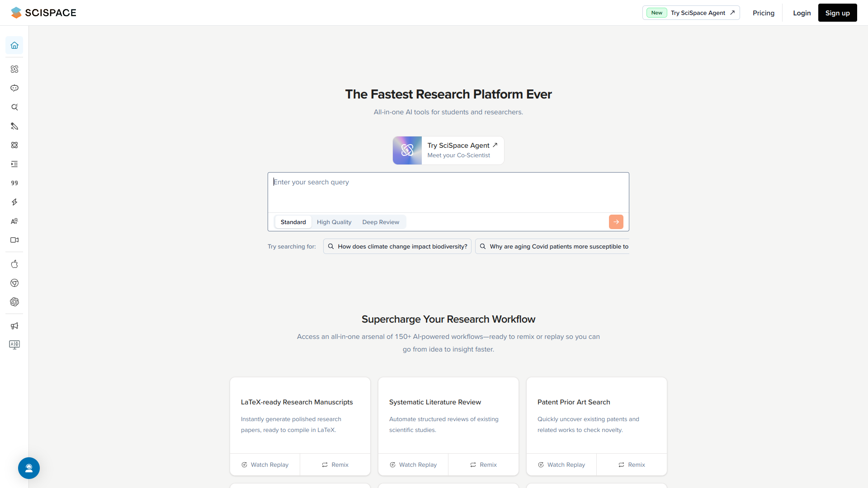
Task: Click the megaphone announcements icon
Action: (x=14, y=326)
